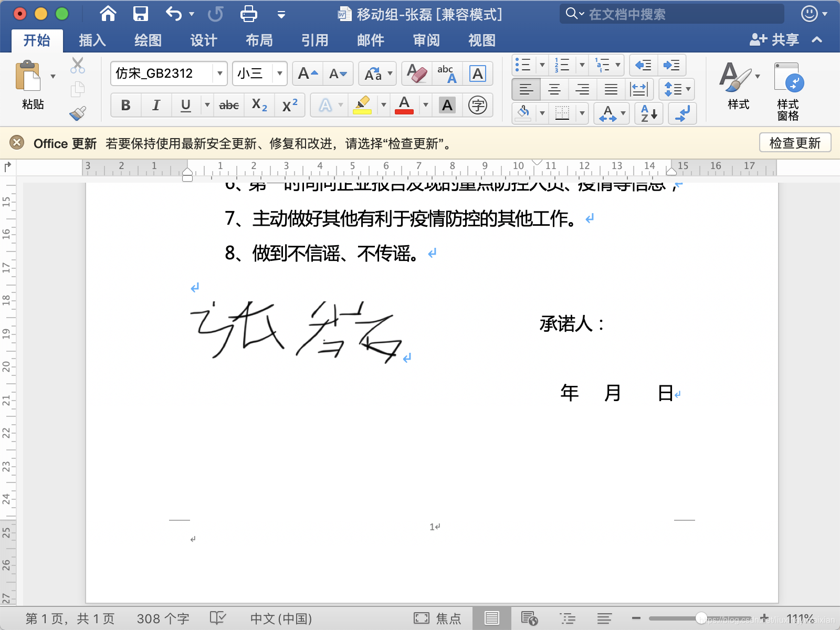Toggle strikethrough formatting
The height and width of the screenshot is (630, 840).
[x=229, y=105]
